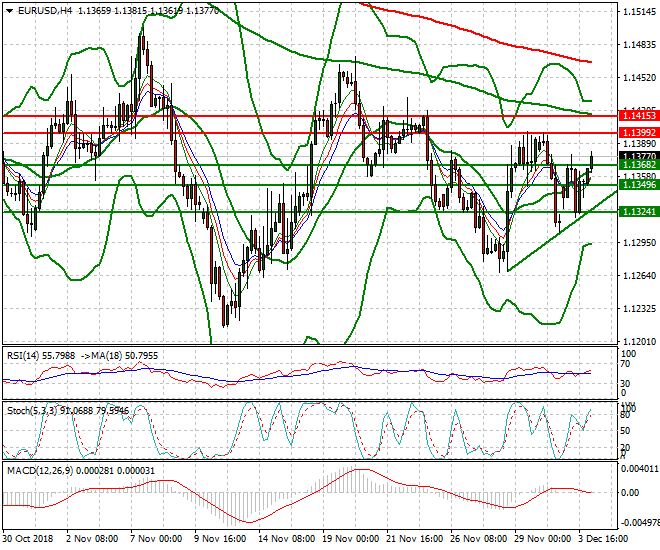Viewport: 660px width, 550px height.
Task: Click the Stoch(5,3,3) indicator label
Action: click(30, 410)
